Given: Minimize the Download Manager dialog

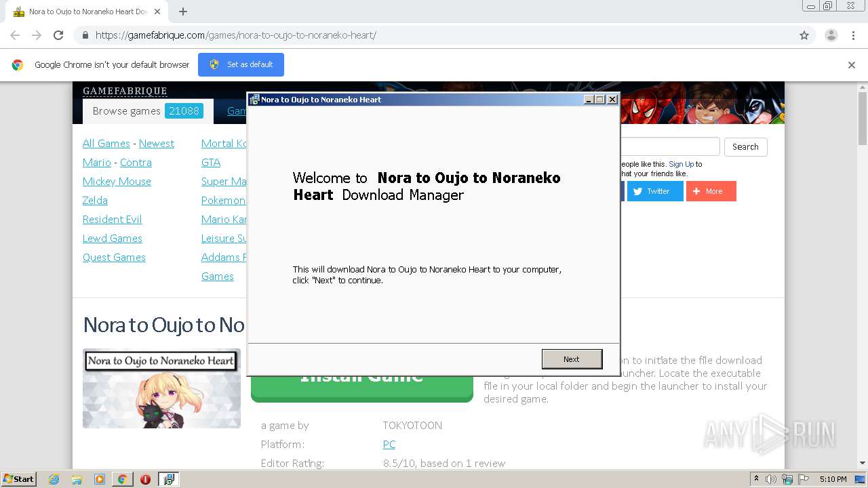Looking at the screenshot, I should (x=589, y=100).
